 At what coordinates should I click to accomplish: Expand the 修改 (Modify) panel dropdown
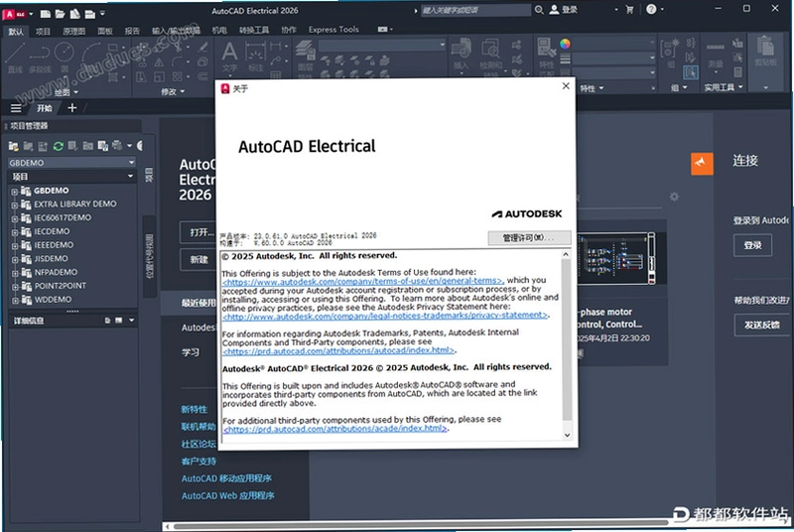click(173, 91)
